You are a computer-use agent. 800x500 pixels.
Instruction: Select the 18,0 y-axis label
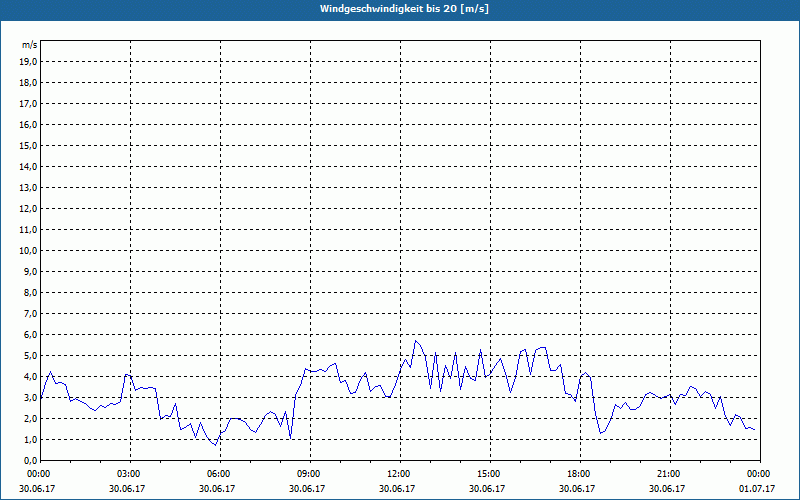point(28,83)
